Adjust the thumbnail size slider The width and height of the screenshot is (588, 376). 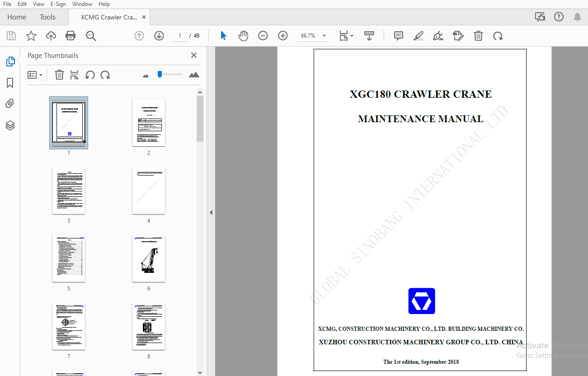pos(160,74)
